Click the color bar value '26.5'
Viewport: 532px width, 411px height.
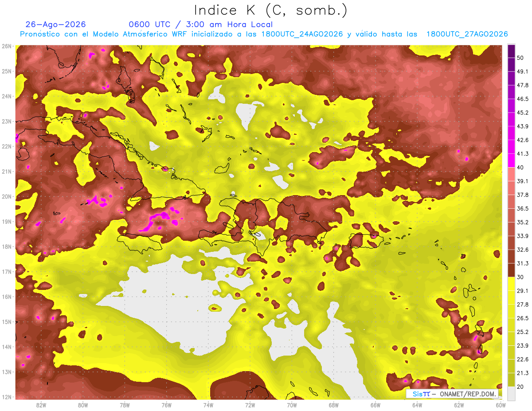pos(523,318)
